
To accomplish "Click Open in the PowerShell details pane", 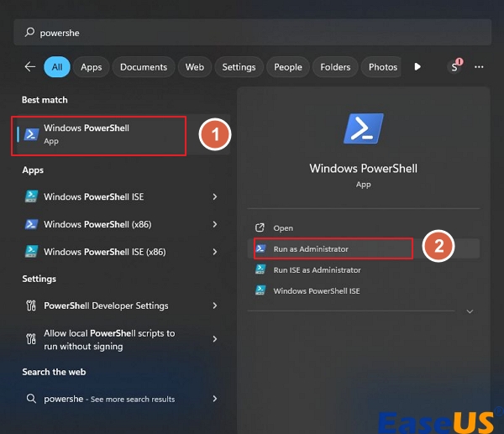I will [283, 228].
